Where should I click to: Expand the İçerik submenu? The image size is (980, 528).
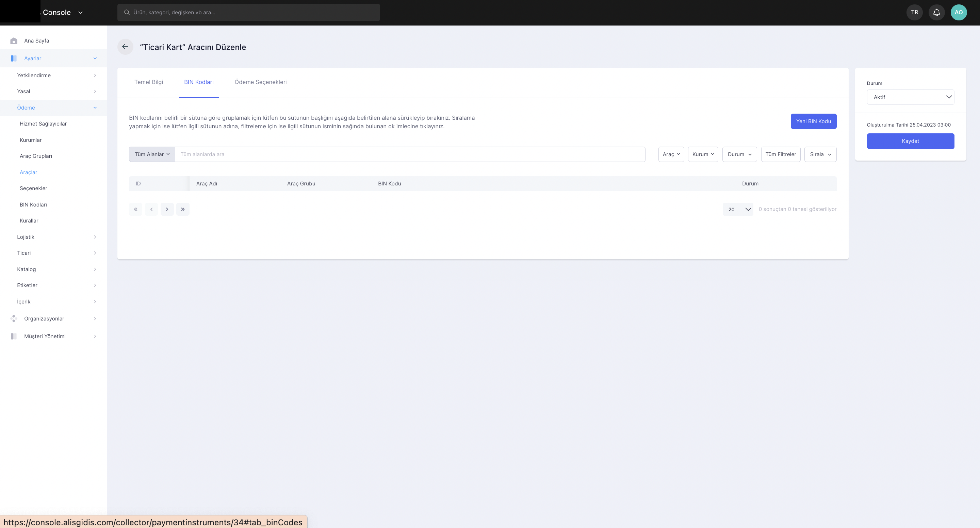pyautogui.click(x=95, y=302)
